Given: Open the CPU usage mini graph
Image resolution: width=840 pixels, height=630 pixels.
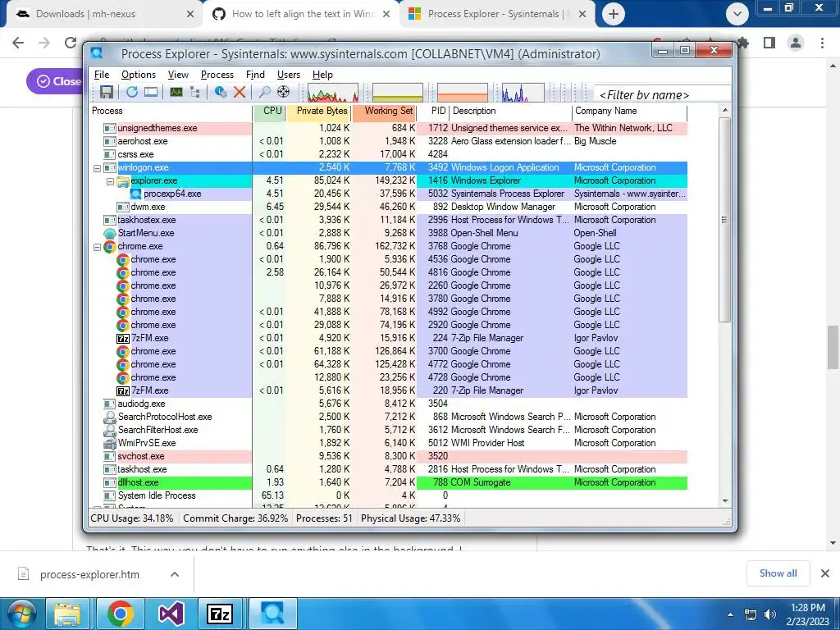Looking at the screenshot, I should pyautogui.click(x=333, y=93).
